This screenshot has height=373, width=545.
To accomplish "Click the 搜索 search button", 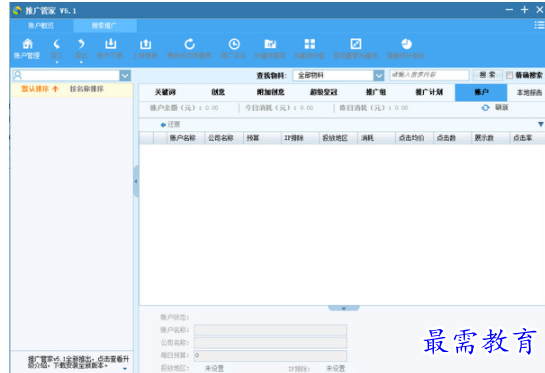I will pos(487,75).
